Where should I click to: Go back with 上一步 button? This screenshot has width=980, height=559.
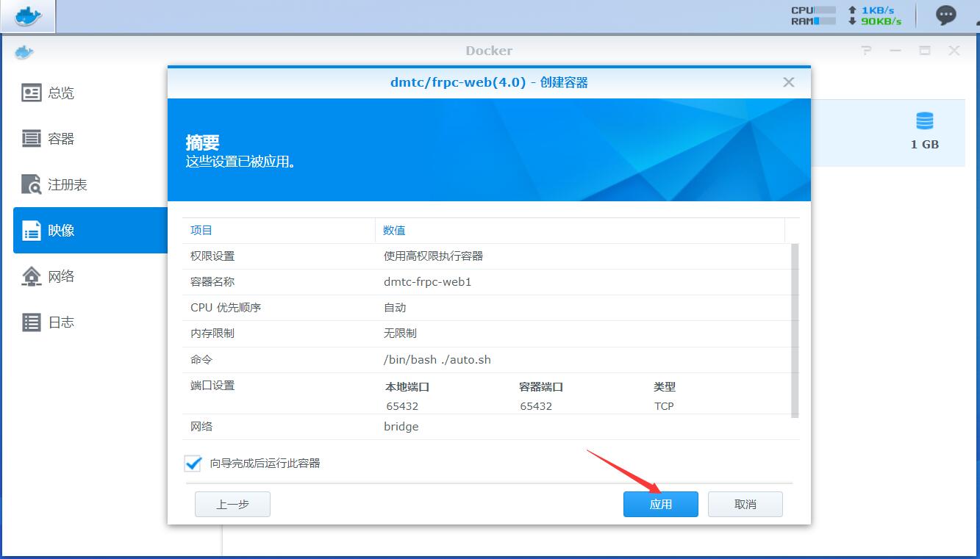click(232, 504)
